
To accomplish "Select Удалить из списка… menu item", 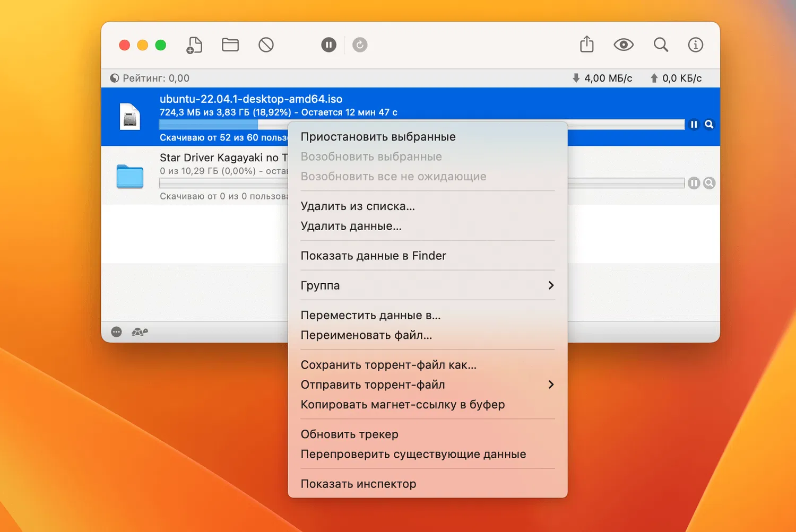I will (x=428, y=206).
